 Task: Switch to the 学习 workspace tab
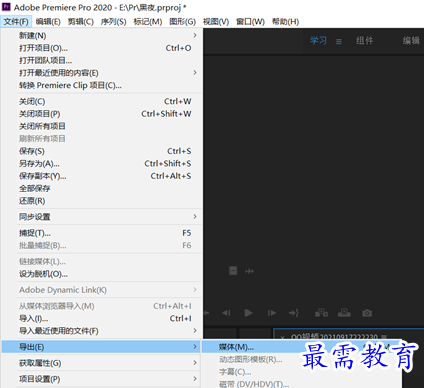(318, 41)
